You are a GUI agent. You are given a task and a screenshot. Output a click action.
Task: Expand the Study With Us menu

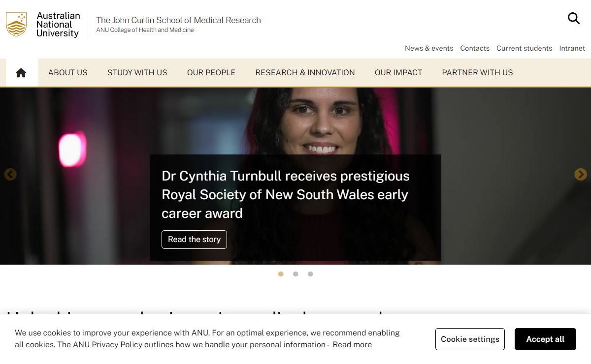coord(137,73)
